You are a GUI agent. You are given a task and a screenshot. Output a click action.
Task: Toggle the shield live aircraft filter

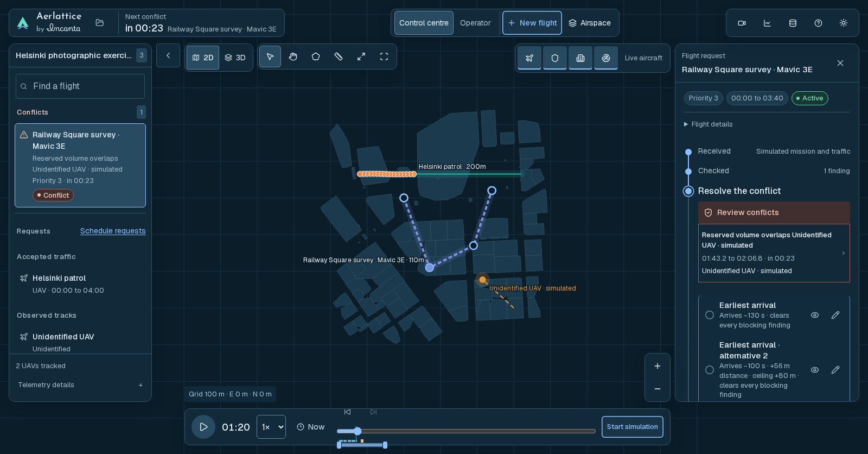click(x=555, y=58)
